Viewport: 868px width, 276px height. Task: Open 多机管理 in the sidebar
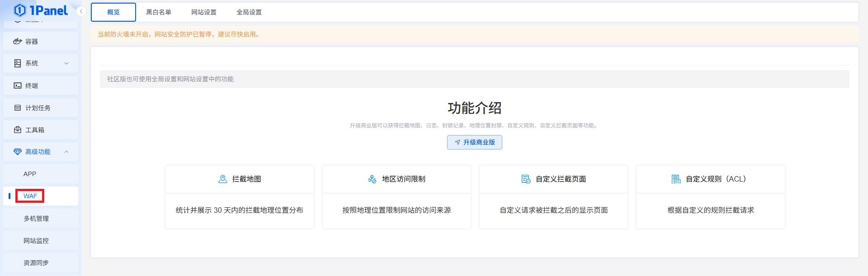point(41,218)
